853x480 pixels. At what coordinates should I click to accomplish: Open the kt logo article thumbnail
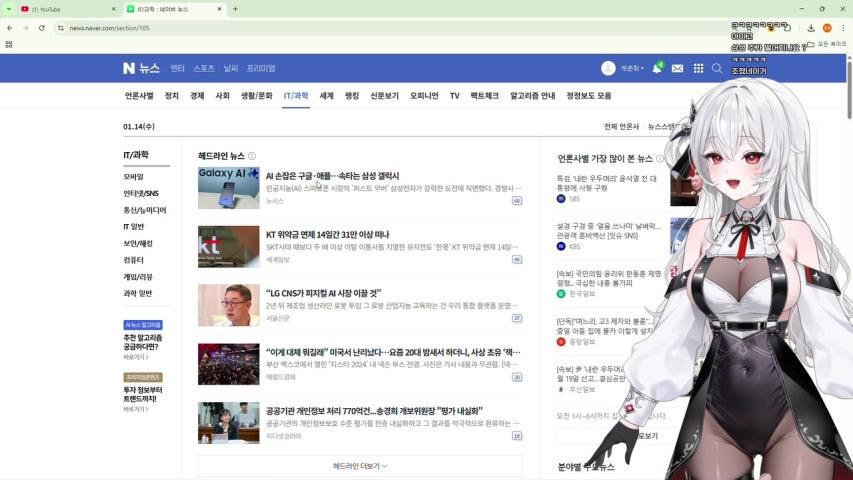click(228, 247)
